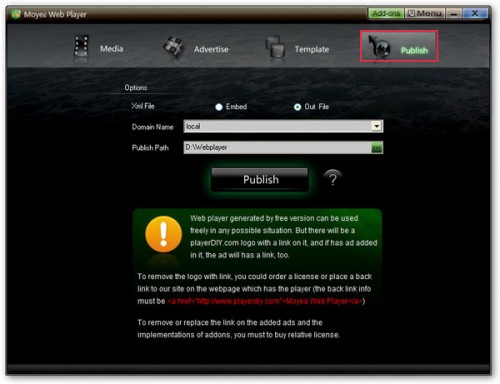This screenshot has height=384, width=500.
Task: Open the Add-ons button
Action: point(386,13)
